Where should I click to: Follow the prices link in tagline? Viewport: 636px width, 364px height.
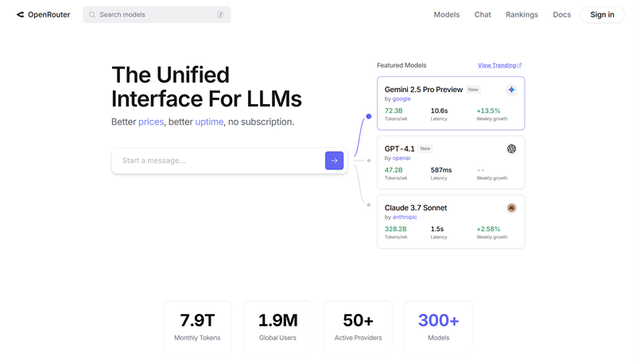(151, 122)
